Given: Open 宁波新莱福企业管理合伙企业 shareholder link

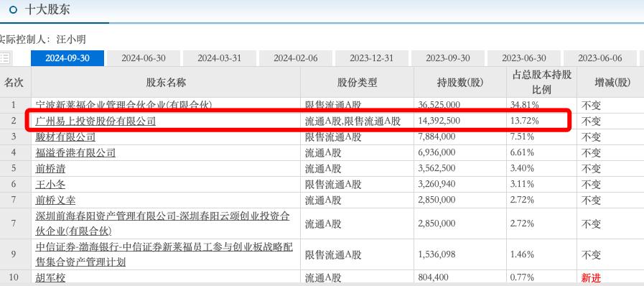Looking at the screenshot, I should 123,105.
